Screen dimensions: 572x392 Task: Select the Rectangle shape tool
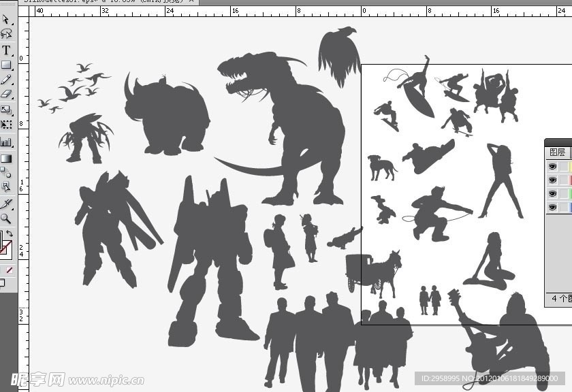click(6, 65)
